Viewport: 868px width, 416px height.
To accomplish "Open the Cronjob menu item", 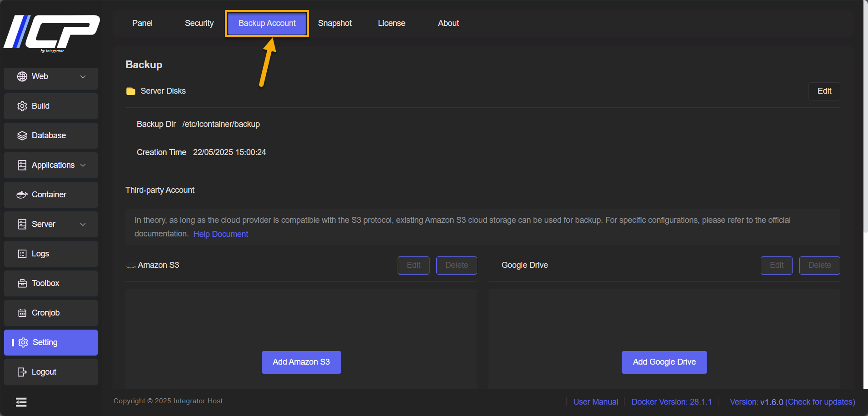I will [x=51, y=313].
